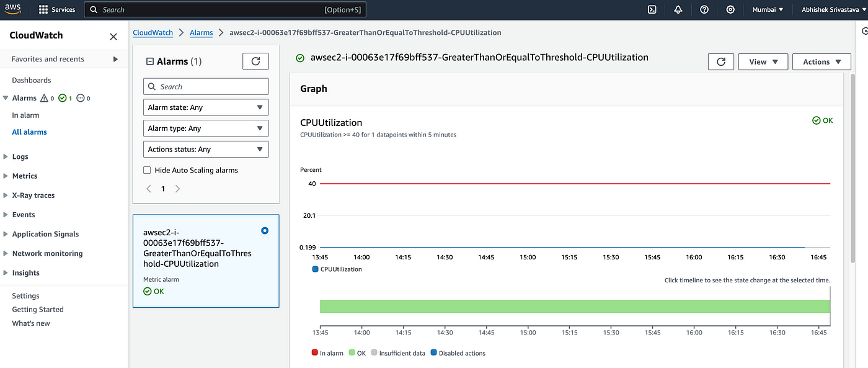Open In alarm sidebar item
The width and height of the screenshot is (868, 368).
(25, 115)
